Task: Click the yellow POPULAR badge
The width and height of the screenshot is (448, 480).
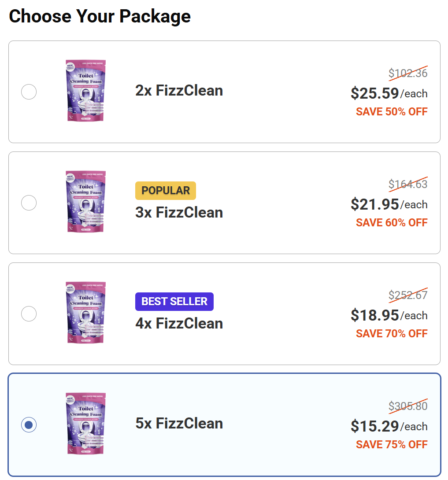Action: pyautogui.click(x=165, y=190)
